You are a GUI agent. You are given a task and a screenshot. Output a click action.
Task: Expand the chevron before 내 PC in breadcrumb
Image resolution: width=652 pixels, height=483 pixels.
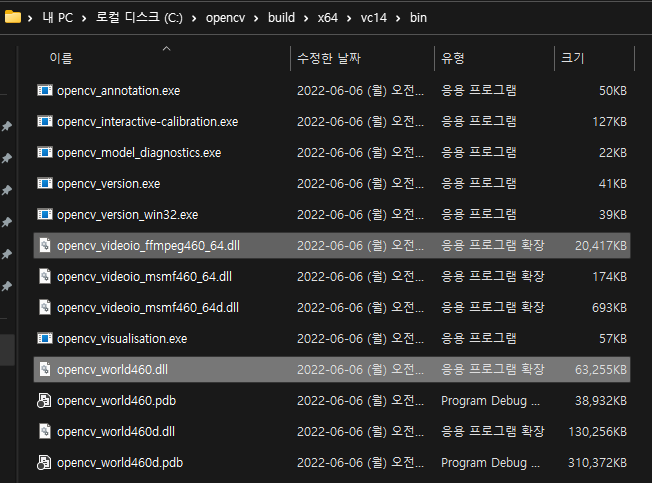30,18
